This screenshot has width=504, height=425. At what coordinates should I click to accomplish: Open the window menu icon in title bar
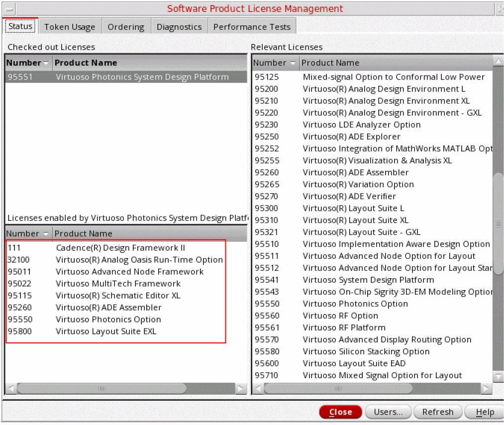click(9, 9)
